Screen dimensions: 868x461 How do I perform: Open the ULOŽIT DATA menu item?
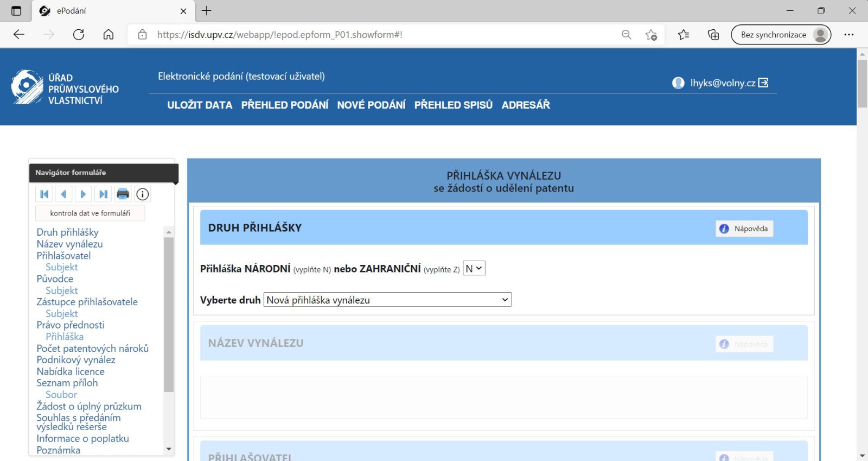200,105
